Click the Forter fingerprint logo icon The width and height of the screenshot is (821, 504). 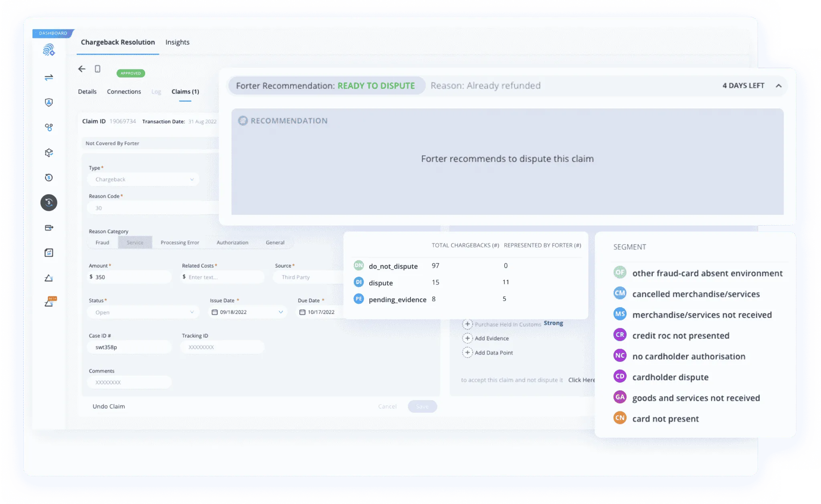[49, 50]
